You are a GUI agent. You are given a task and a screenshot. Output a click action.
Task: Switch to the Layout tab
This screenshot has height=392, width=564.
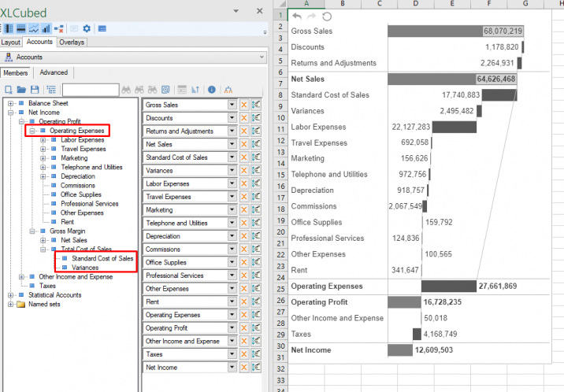tap(11, 43)
